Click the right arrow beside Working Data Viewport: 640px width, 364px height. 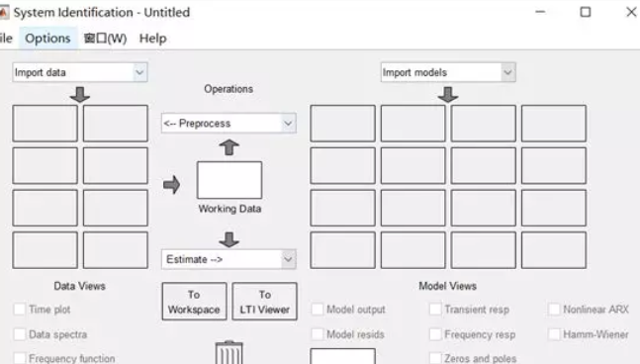171,184
